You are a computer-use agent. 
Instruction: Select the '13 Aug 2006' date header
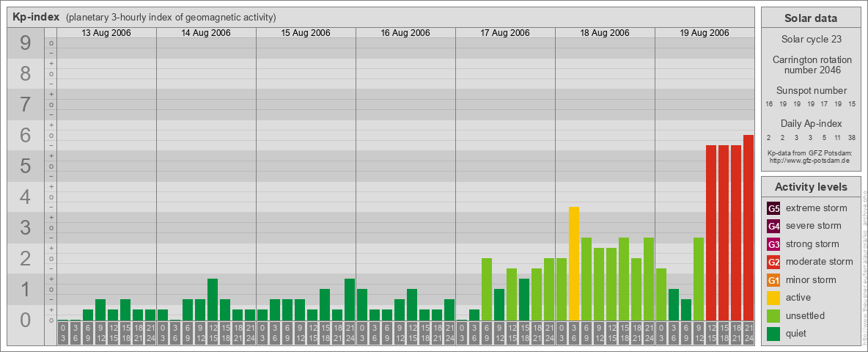[x=106, y=33]
